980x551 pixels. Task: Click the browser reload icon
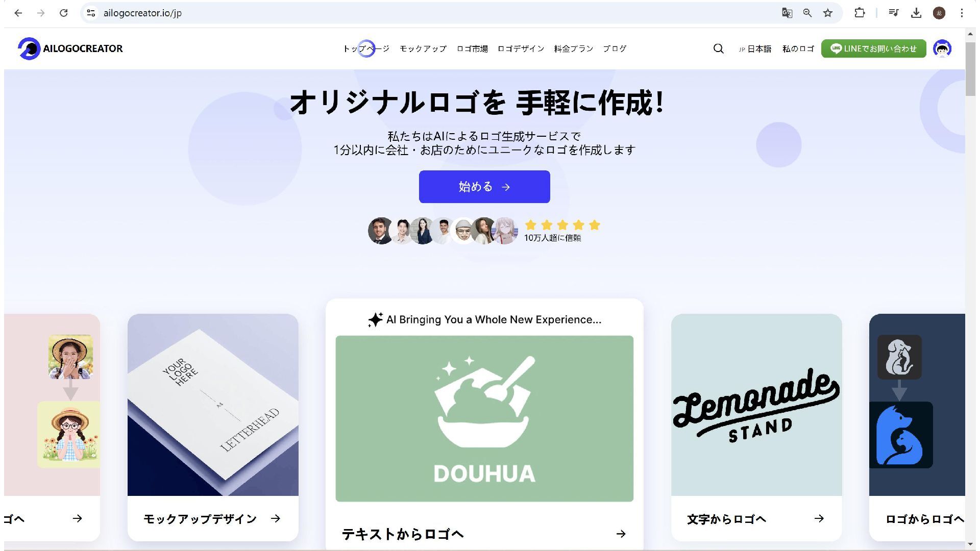[x=63, y=13]
